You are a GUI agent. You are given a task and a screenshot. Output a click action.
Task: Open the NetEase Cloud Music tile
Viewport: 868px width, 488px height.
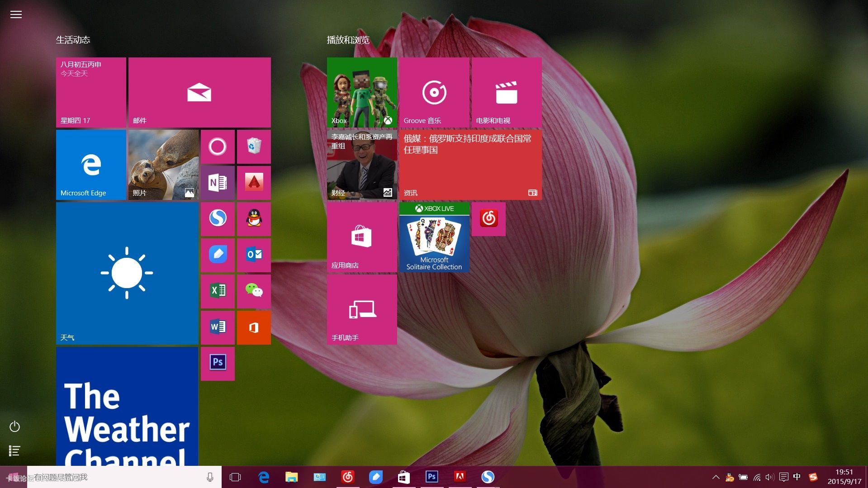[x=489, y=219]
